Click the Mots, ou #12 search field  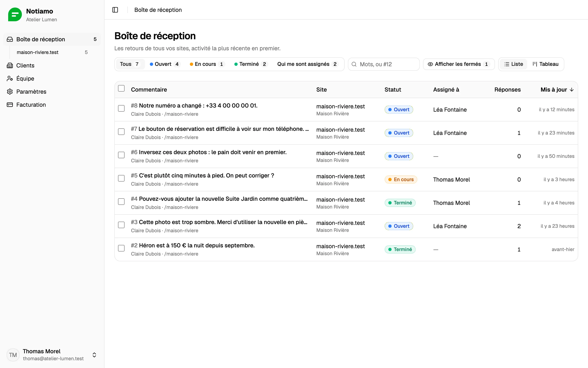point(384,64)
